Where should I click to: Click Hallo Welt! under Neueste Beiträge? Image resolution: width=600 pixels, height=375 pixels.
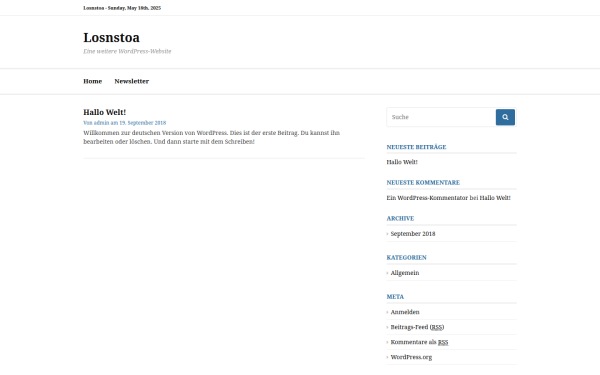click(402, 162)
